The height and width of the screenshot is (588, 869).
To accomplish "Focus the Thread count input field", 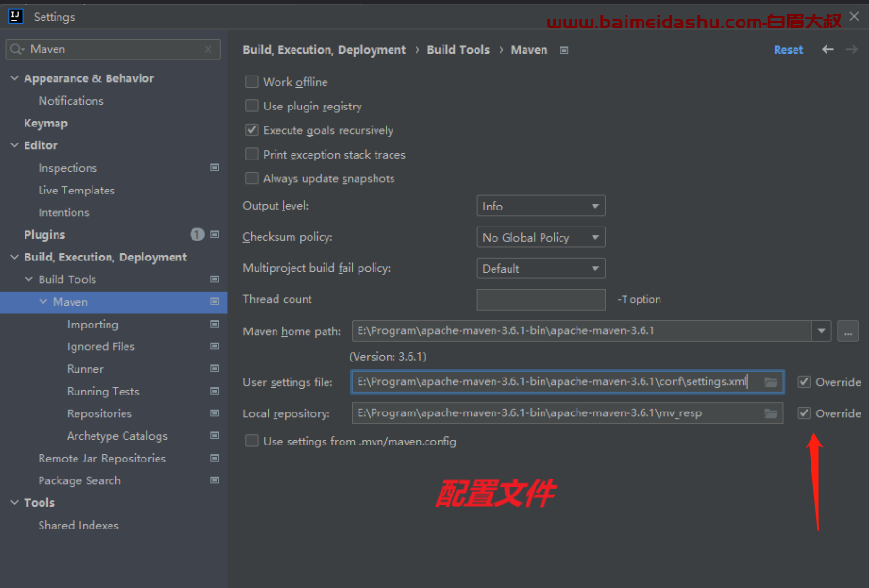I will tap(541, 299).
